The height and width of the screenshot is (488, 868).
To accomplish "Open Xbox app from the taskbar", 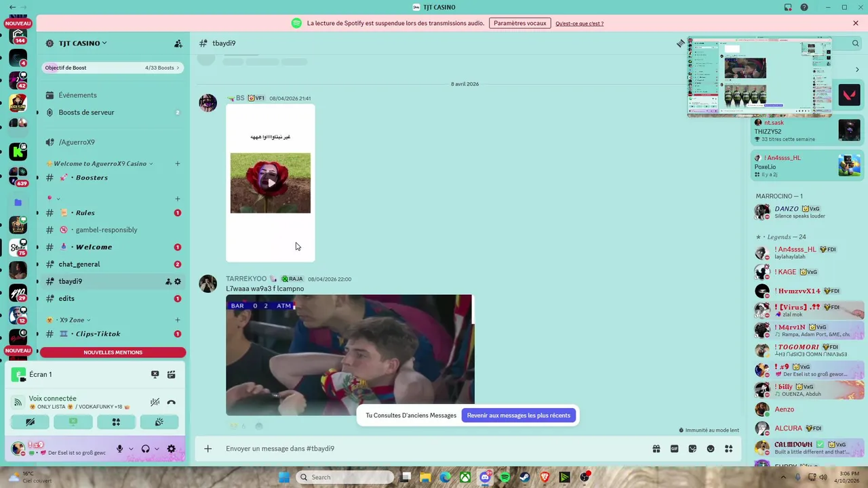I will 465,477.
